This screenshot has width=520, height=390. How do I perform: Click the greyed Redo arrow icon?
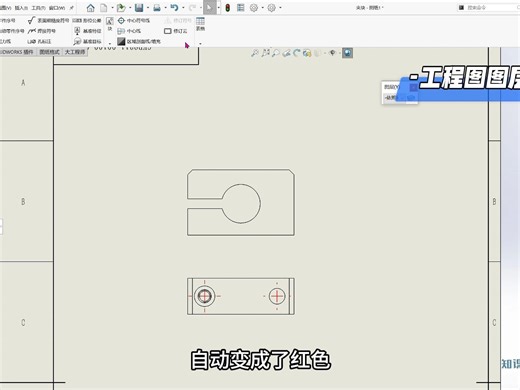click(192, 8)
